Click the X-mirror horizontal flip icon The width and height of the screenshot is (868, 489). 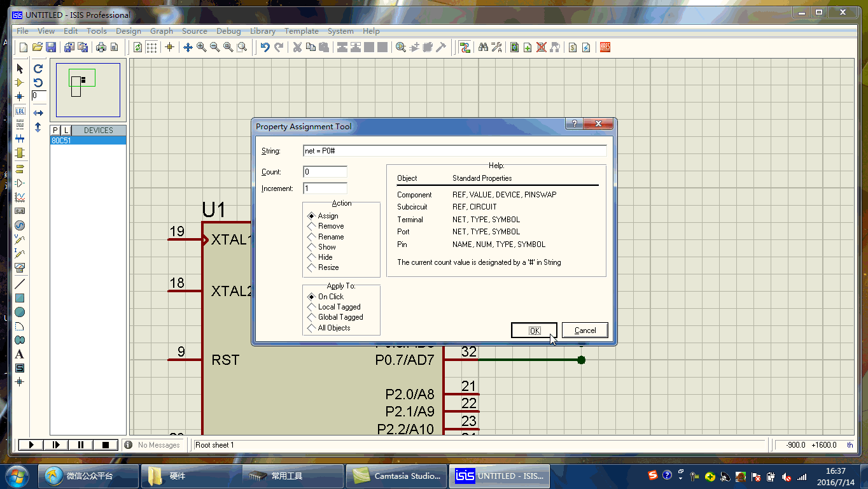[38, 113]
